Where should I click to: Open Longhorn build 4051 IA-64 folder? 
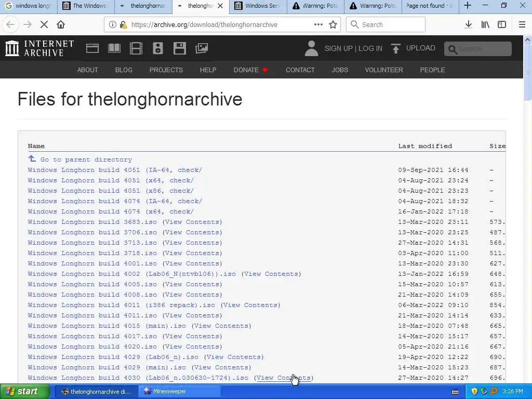coord(115,170)
